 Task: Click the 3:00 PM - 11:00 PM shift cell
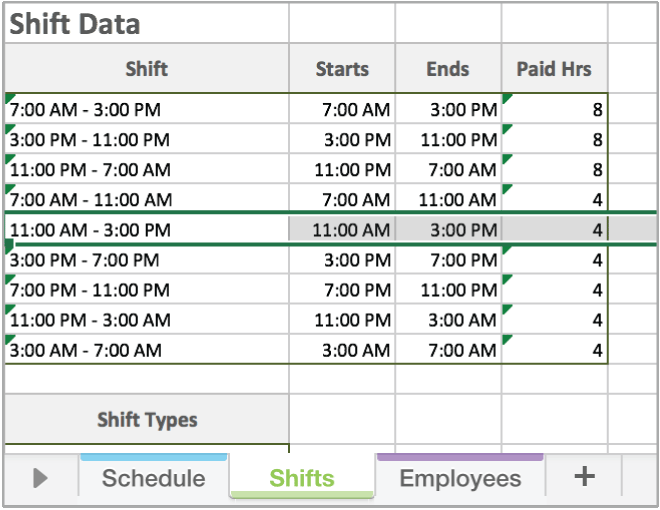[x=146, y=140]
